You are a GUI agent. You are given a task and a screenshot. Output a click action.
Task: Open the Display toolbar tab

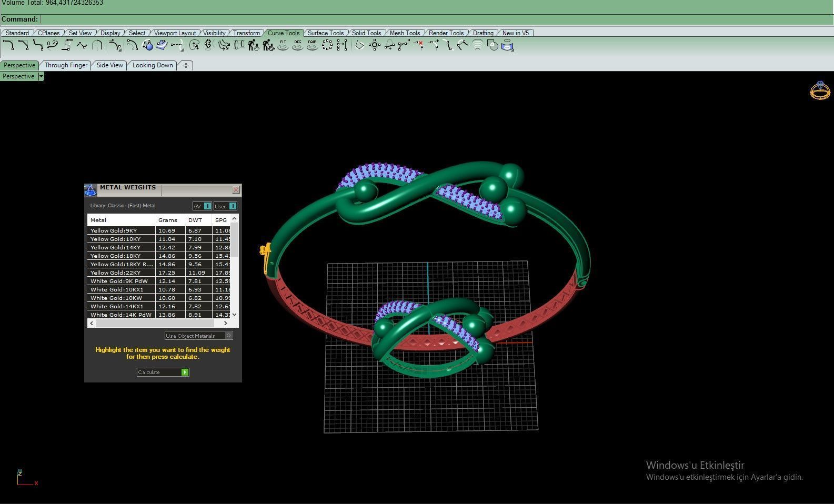click(x=110, y=33)
